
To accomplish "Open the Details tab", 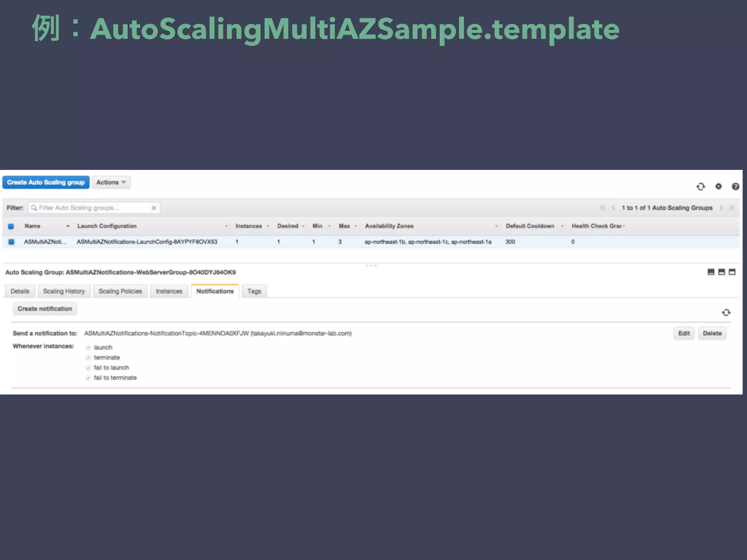I will 20,291.
